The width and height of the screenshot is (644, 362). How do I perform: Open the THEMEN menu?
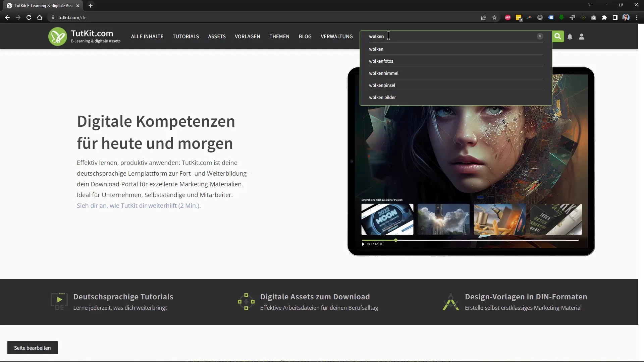click(279, 36)
